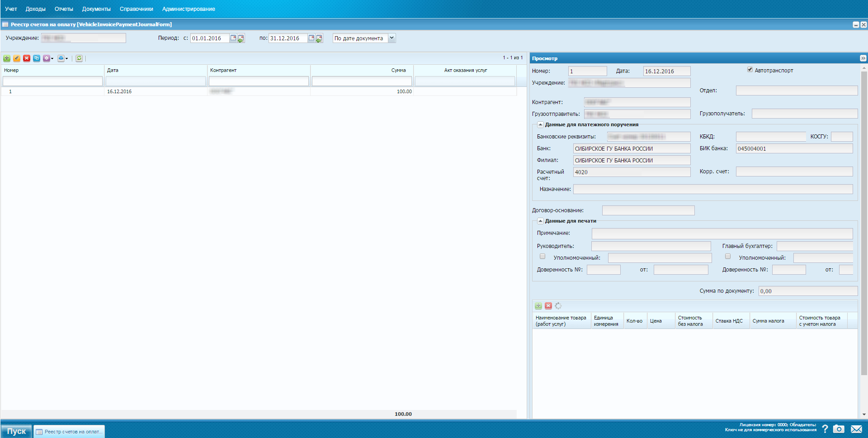Open the Отчеты menu
The height and width of the screenshot is (438, 868).
click(x=64, y=9)
